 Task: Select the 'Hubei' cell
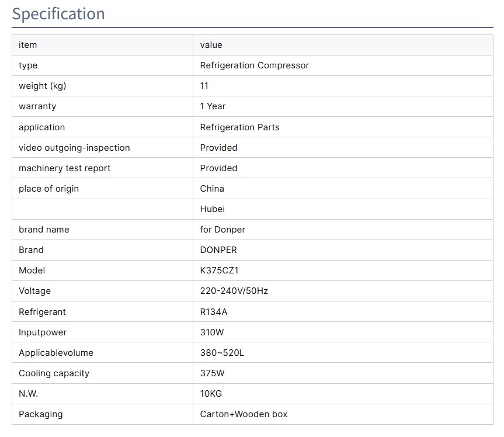212,209
